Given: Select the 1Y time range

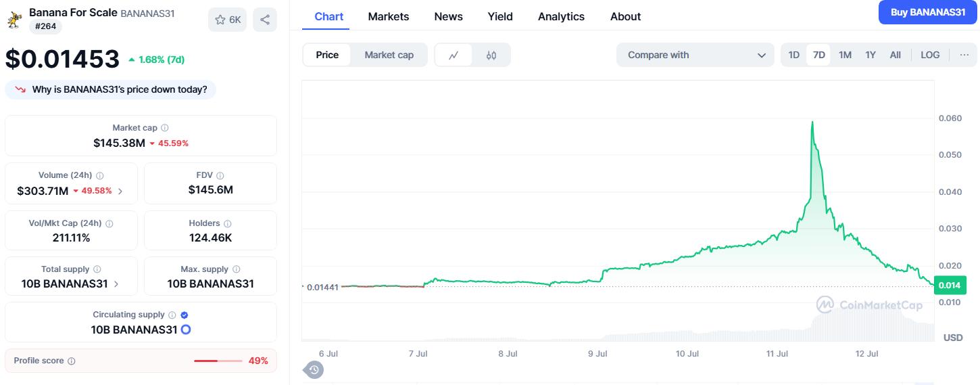Looking at the screenshot, I should (871, 55).
